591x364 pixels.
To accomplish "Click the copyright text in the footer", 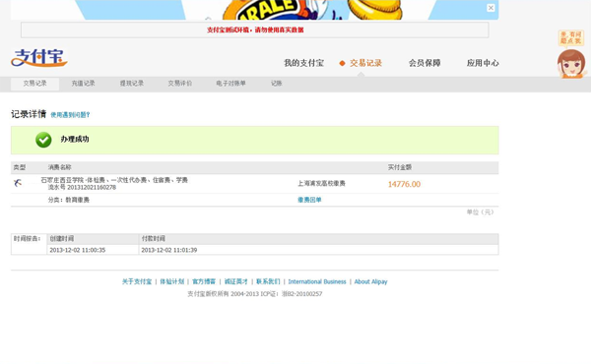I will pyautogui.click(x=255, y=294).
